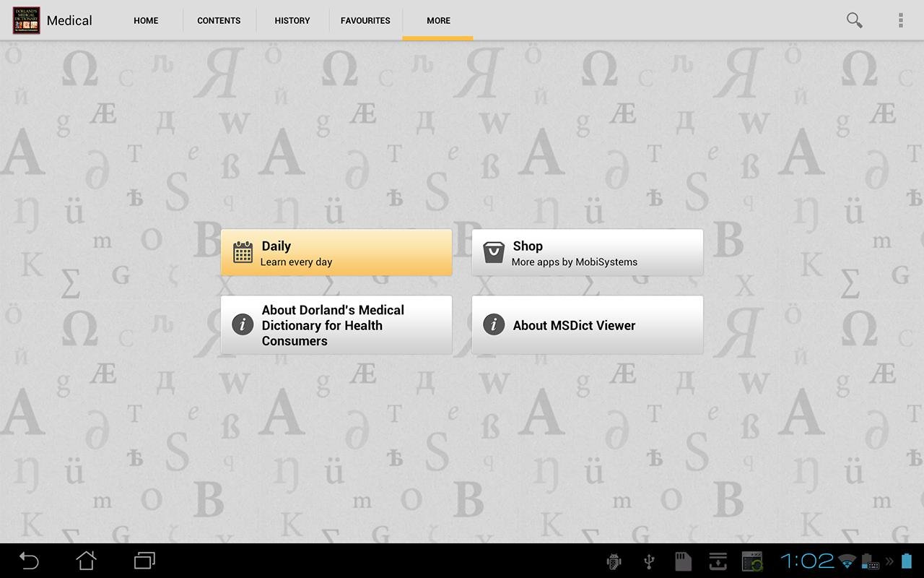Screen dimensions: 924x578
Task: Switch to the HOME tab
Action: point(146,20)
